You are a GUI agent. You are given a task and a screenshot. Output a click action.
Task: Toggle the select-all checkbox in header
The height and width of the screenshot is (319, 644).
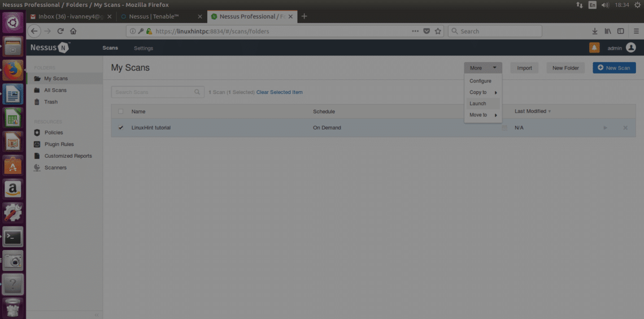click(x=121, y=111)
